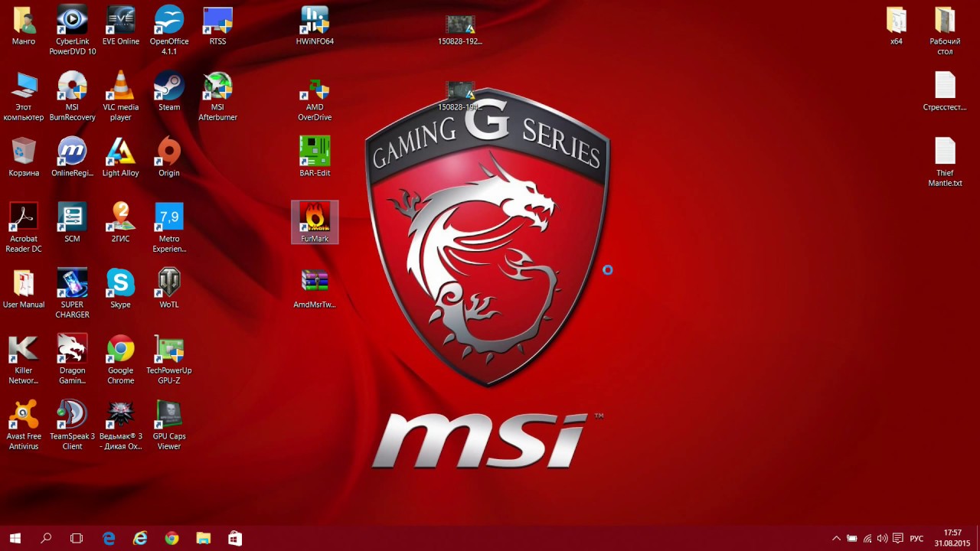This screenshot has width=980, height=551.
Task: Select the MSI Afterburner icon
Action: [217, 96]
